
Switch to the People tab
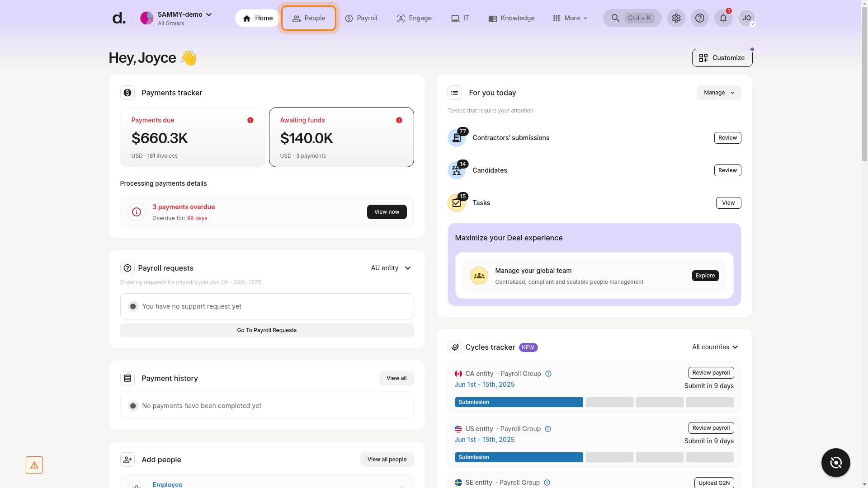click(309, 18)
